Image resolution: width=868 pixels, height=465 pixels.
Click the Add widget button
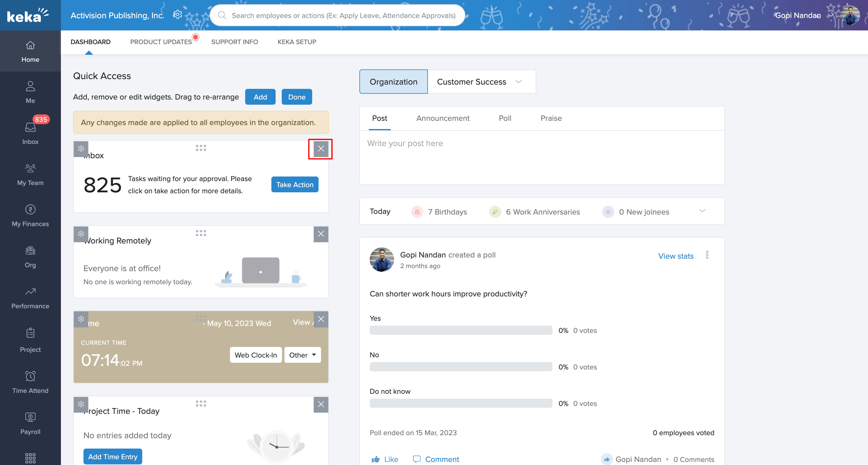click(x=260, y=97)
